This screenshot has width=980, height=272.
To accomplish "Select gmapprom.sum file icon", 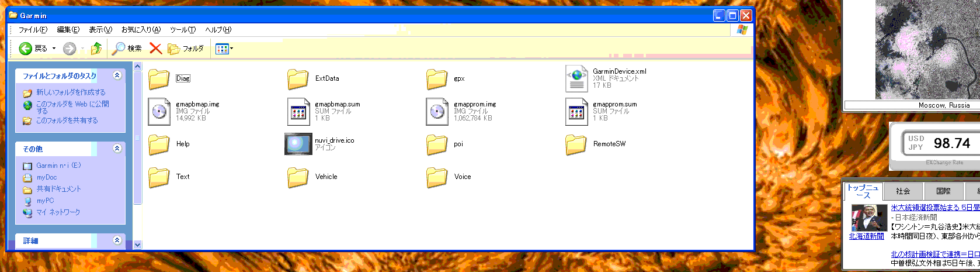I will pyautogui.click(x=576, y=111).
